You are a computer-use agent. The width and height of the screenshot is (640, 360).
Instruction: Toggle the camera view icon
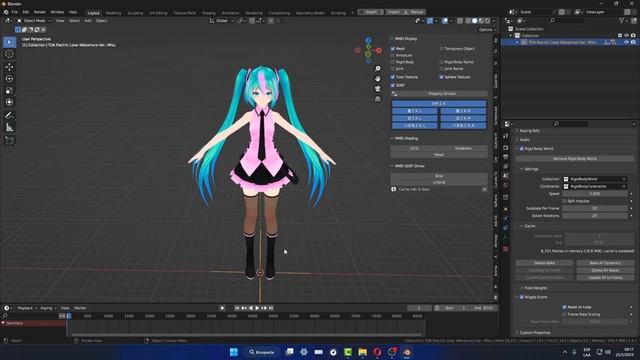click(378, 89)
